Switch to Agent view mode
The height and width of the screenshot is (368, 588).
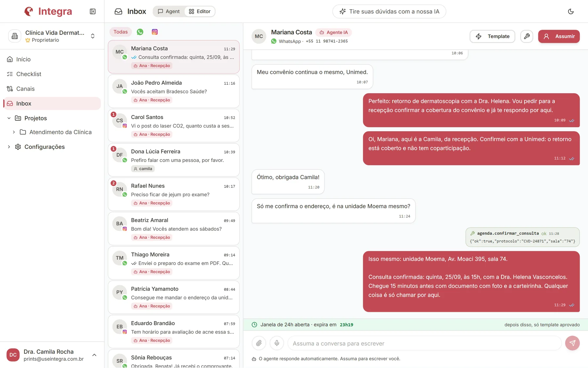[169, 11]
